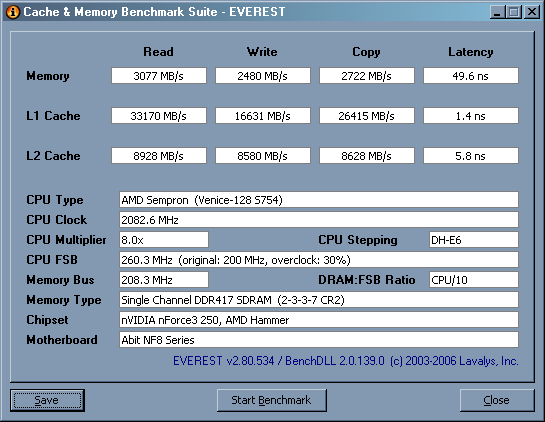Click the EVEREST info icon in title bar
The width and height of the screenshot is (545, 422).
click(13, 12)
